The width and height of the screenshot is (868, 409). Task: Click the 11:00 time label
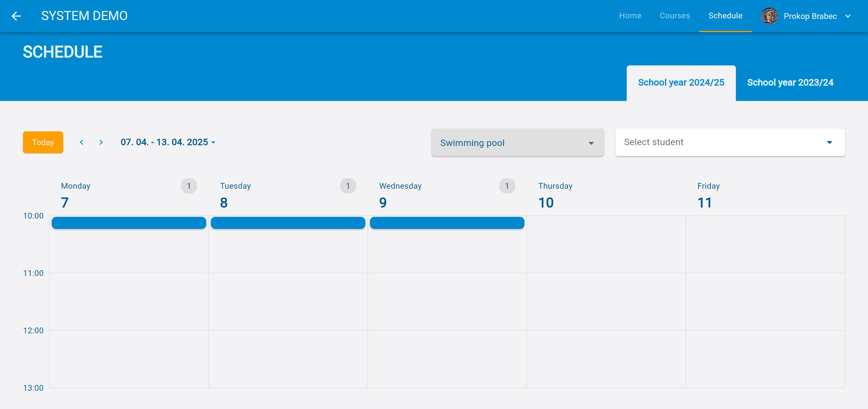(x=33, y=273)
